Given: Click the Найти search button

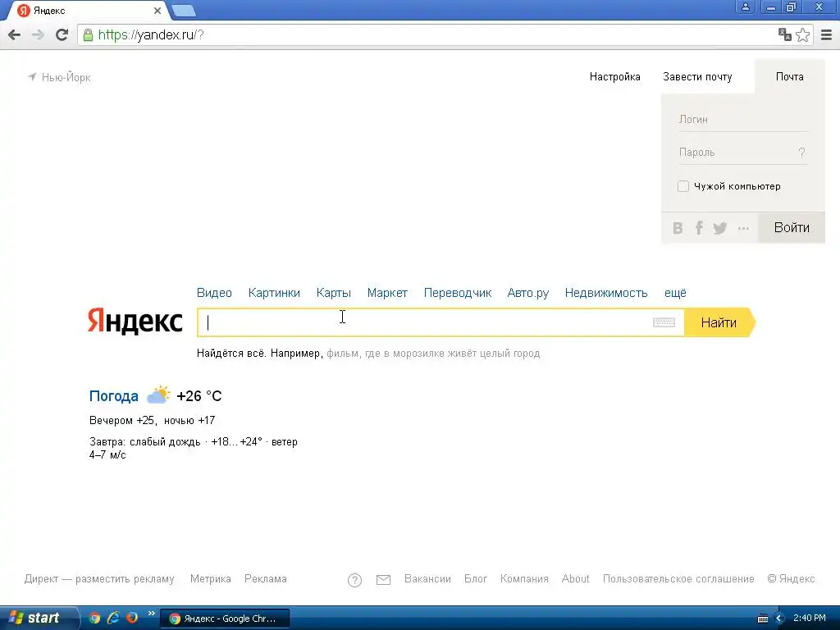Looking at the screenshot, I should pos(719,322).
